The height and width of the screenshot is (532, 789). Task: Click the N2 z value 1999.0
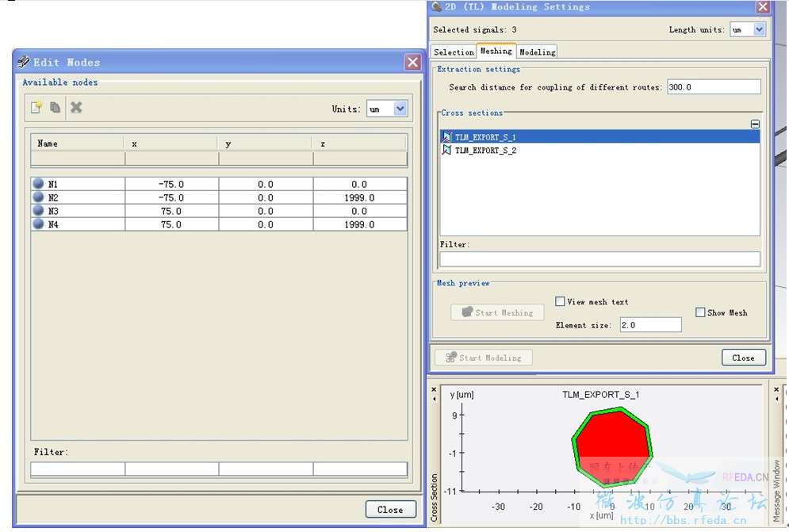pos(360,197)
